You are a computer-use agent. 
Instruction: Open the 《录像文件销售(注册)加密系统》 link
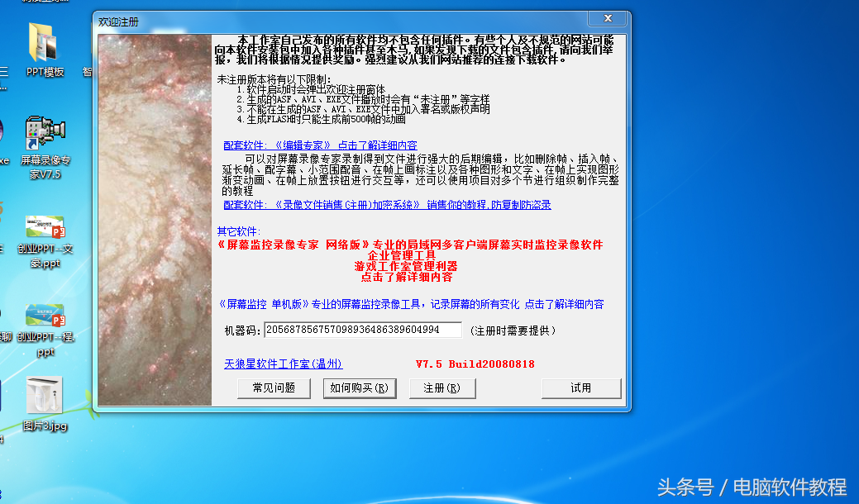[x=387, y=205]
